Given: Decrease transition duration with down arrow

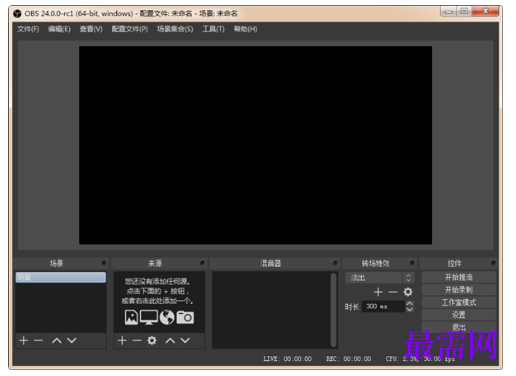Looking at the screenshot, I should [x=410, y=309].
